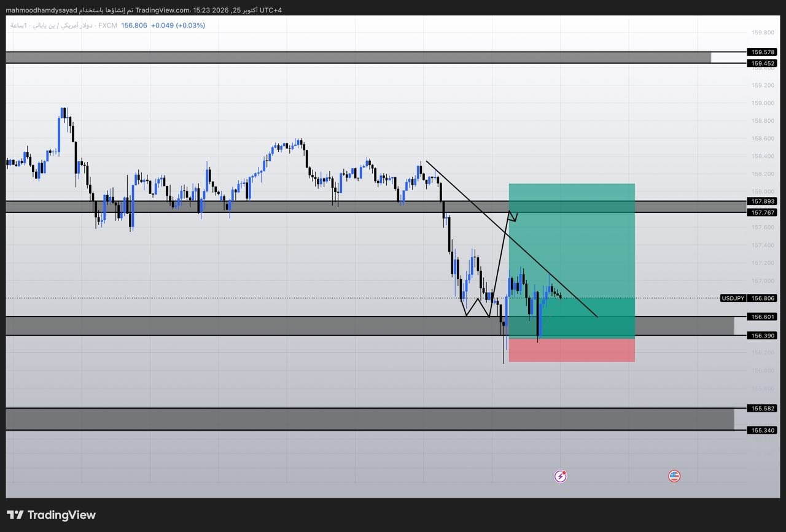This screenshot has width=786, height=532.
Task: Click the 155.340 price level label
Action: coord(762,430)
